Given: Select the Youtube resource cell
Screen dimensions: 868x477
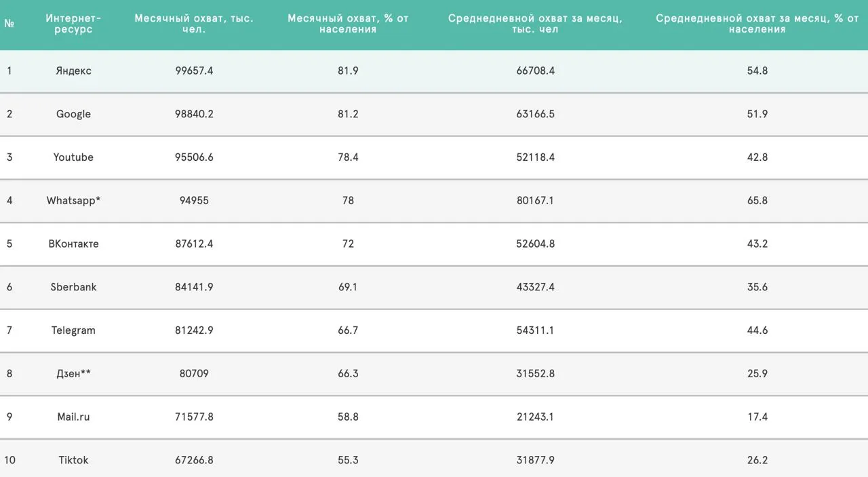Looking at the screenshot, I should 73,157.
